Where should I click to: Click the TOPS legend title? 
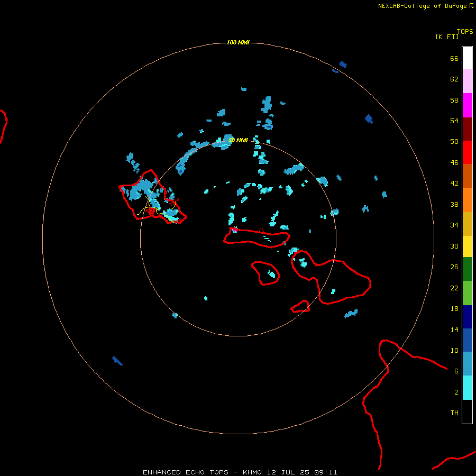465,31
